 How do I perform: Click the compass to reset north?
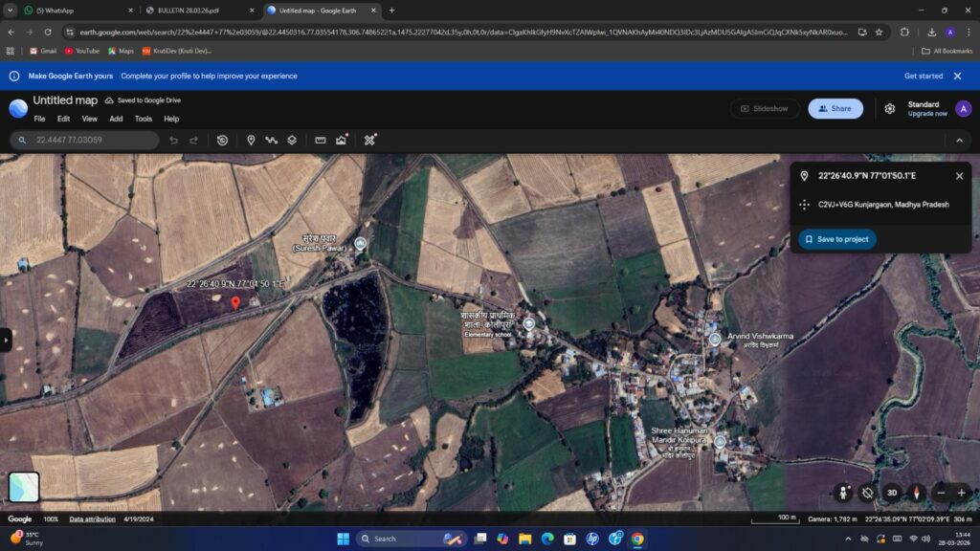pyautogui.click(x=917, y=493)
